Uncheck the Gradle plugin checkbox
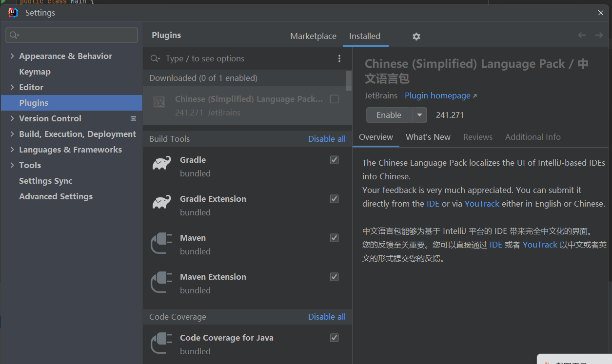Viewport: 612px width, 364px height. 334,160
